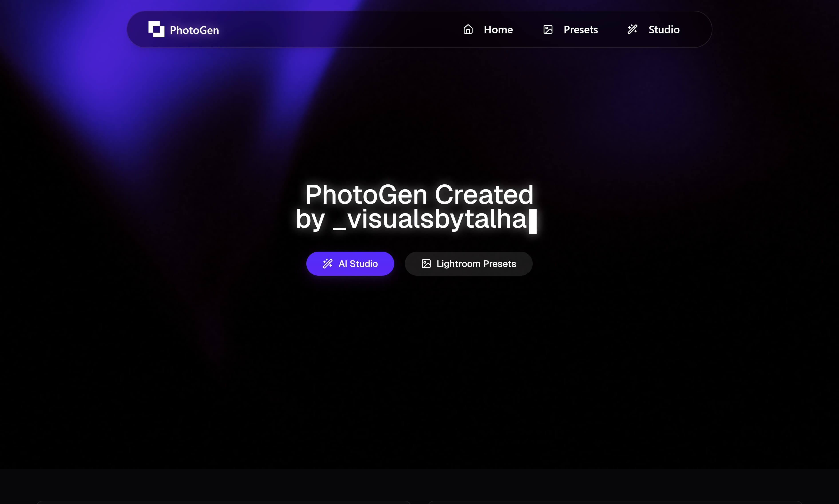The width and height of the screenshot is (839, 504).
Task: Open the Lightroom Presets button
Action: [x=468, y=264]
